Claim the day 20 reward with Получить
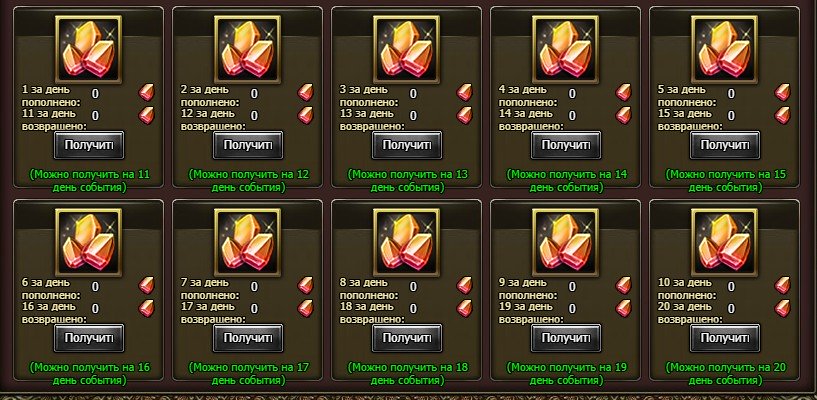 725,338
